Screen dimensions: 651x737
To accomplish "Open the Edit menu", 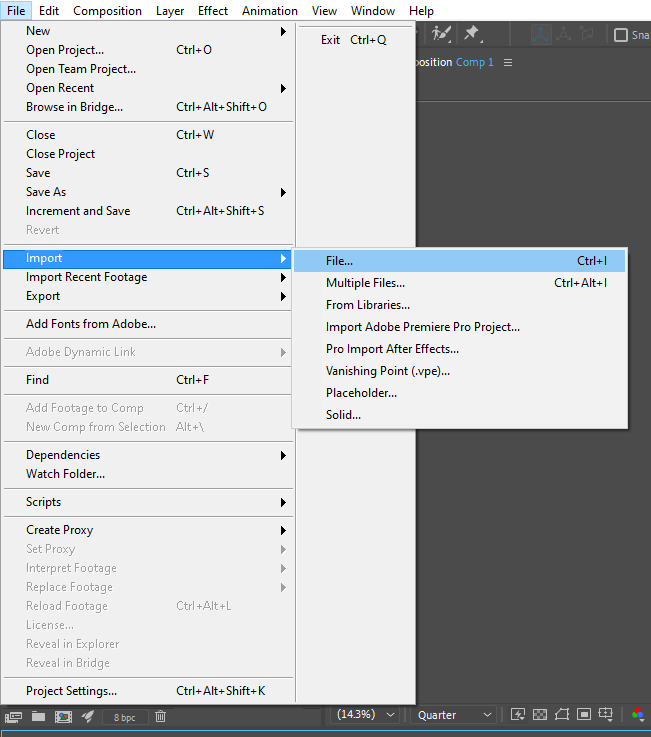I will click(49, 10).
